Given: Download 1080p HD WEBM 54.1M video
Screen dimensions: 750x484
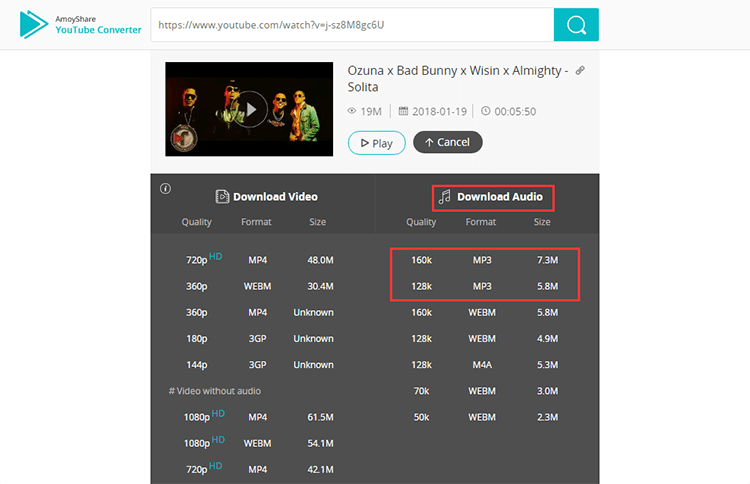Looking at the screenshot, I should pyautogui.click(x=260, y=443).
